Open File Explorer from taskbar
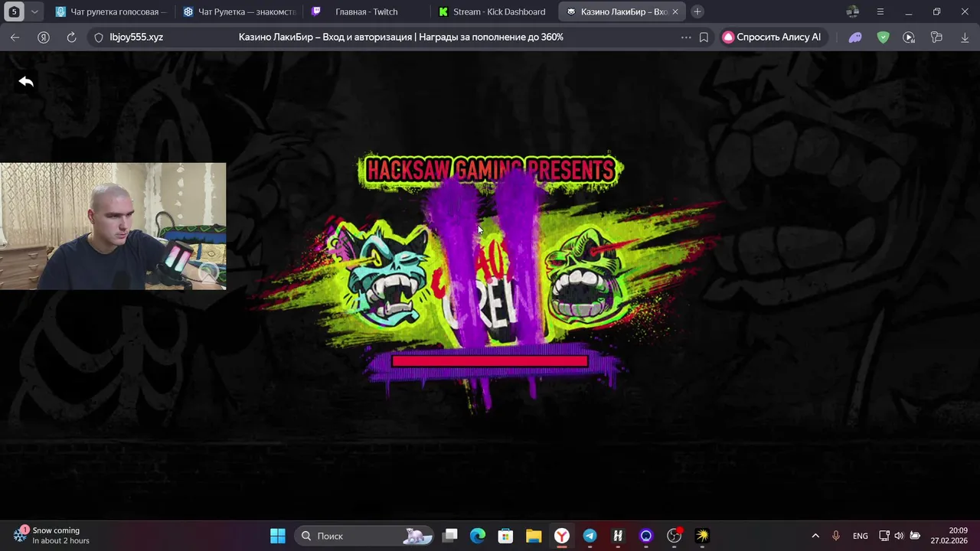The height and width of the screenshot is (551, 980). 534,536
